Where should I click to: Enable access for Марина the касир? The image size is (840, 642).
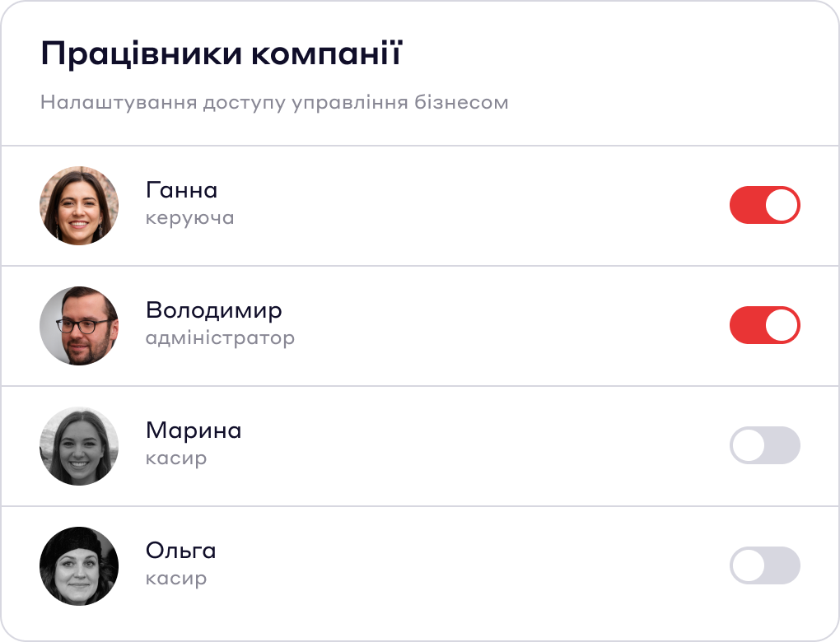coord(764,445)
